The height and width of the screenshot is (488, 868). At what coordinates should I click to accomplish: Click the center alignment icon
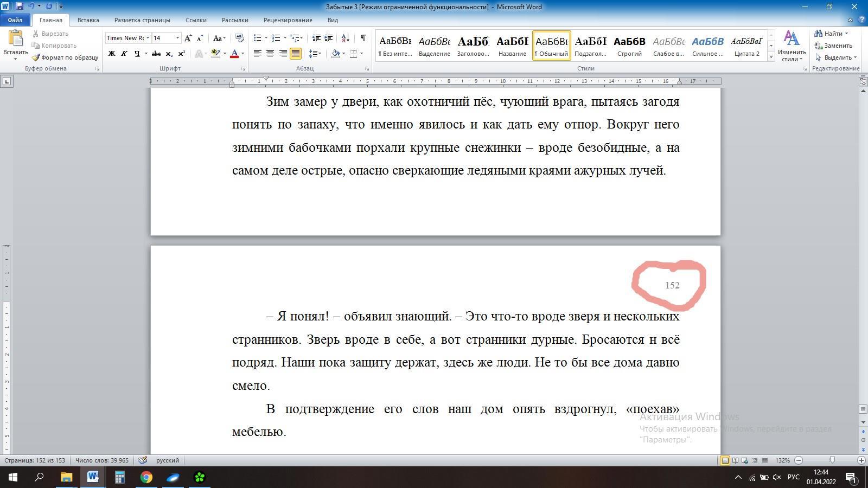pyautogui.click(x=270, y=54)
